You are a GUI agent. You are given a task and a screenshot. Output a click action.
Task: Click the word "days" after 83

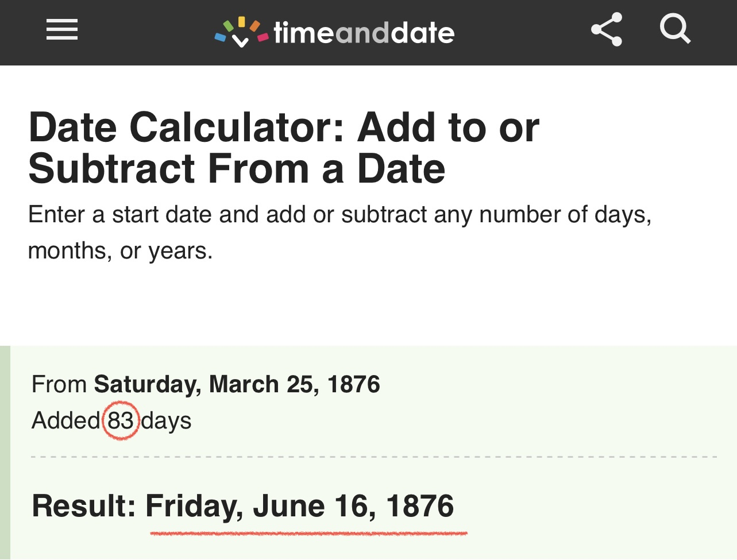[x=166, y=420]
